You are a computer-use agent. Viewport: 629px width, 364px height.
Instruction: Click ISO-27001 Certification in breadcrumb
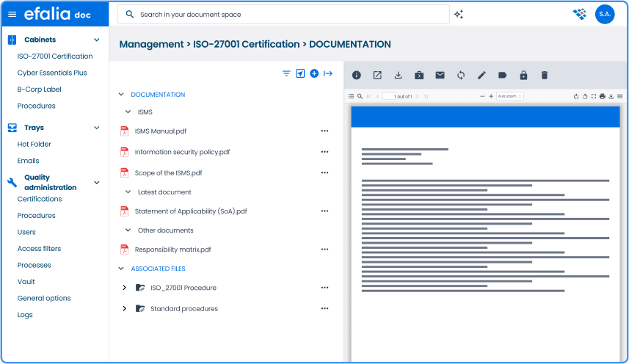tap(247, 44)
